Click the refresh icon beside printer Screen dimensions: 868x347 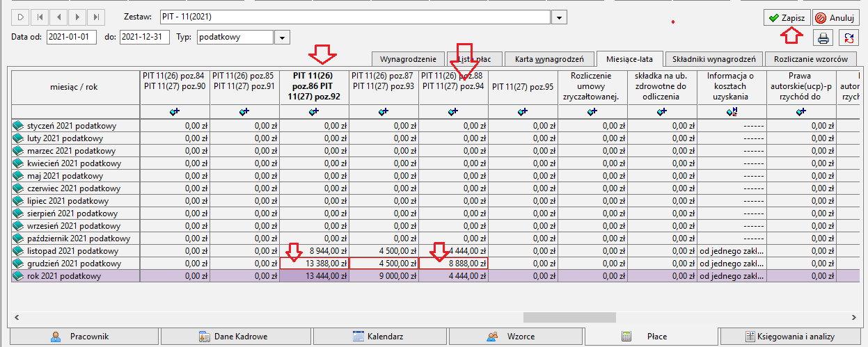tap(849, 38)
